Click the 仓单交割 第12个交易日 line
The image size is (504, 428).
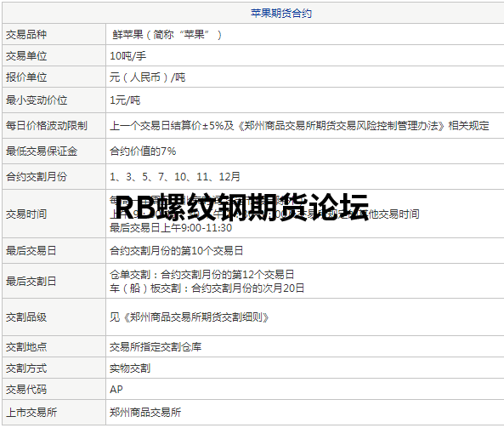pyautogui.click(x=202, y=275)
